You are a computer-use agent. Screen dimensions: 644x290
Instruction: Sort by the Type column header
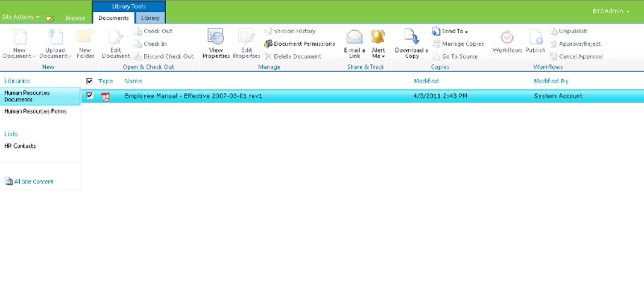pos(105,81)
